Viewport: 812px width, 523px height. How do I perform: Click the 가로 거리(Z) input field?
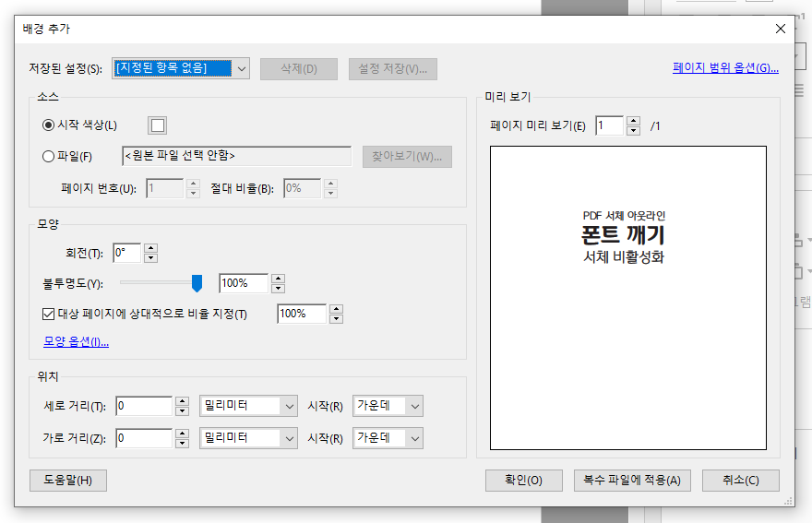[143, 438]
